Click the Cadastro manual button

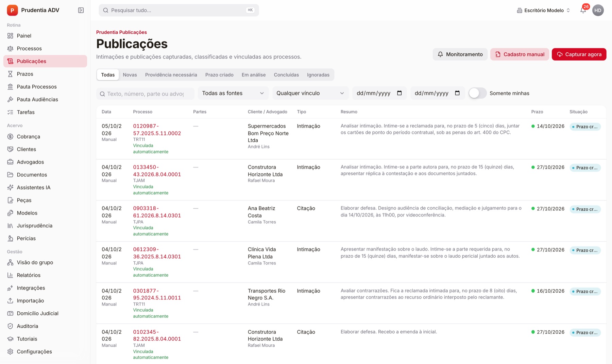pos(520,54)
